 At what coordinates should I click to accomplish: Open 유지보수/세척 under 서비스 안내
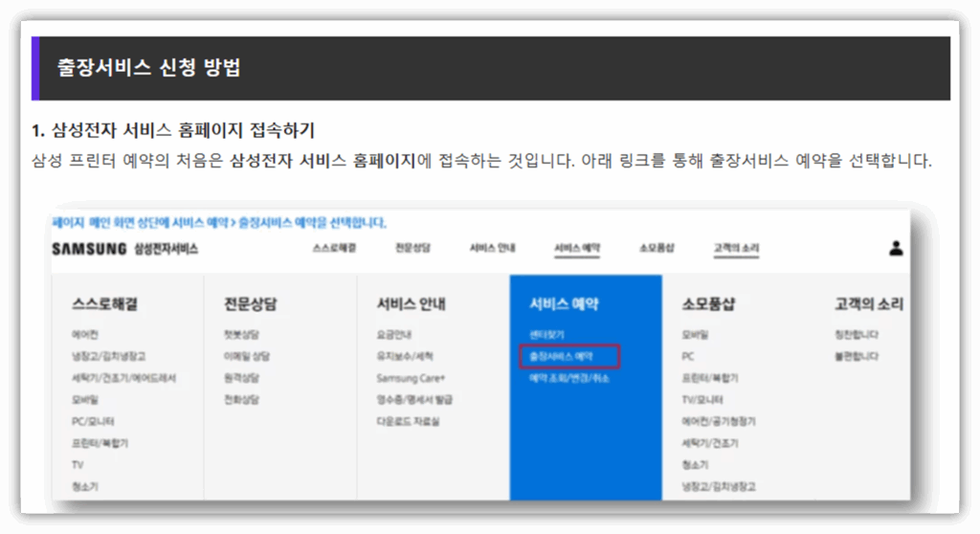pos(405,356)
